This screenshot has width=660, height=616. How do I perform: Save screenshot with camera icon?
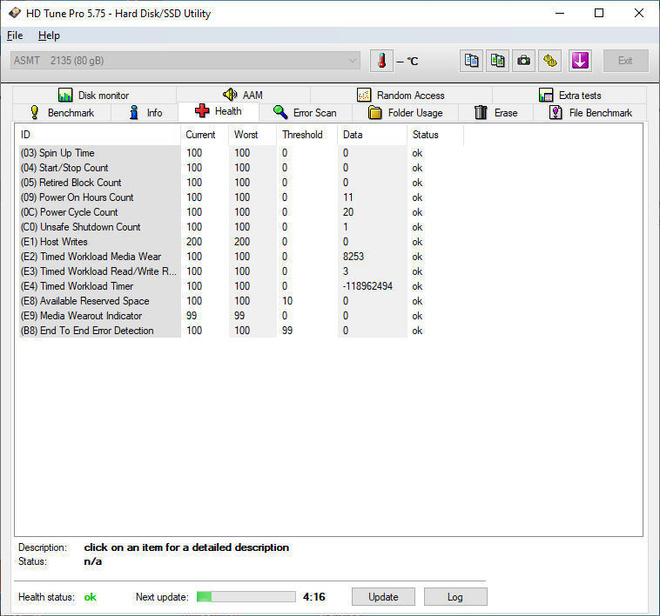pos(523,61)
